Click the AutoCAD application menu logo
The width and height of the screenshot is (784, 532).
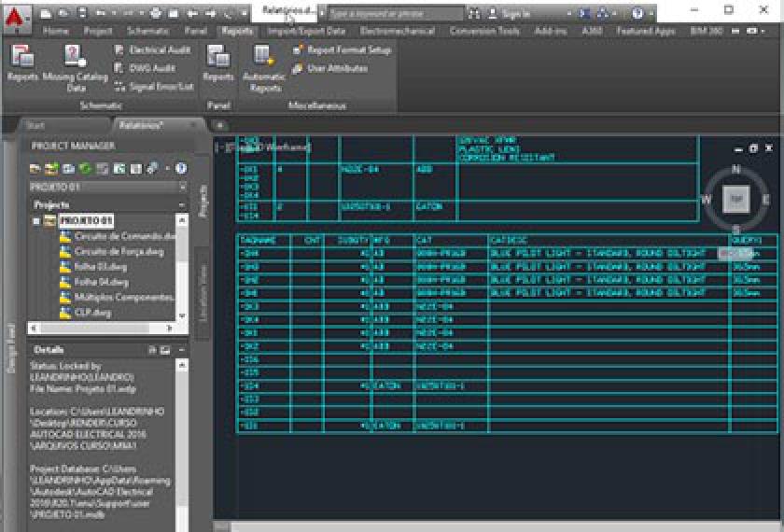[x=19, y=14]
